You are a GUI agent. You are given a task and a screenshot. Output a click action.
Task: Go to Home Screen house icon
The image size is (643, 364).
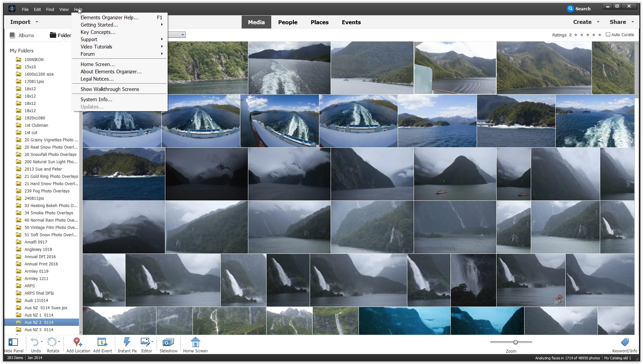tap(195, 342)
